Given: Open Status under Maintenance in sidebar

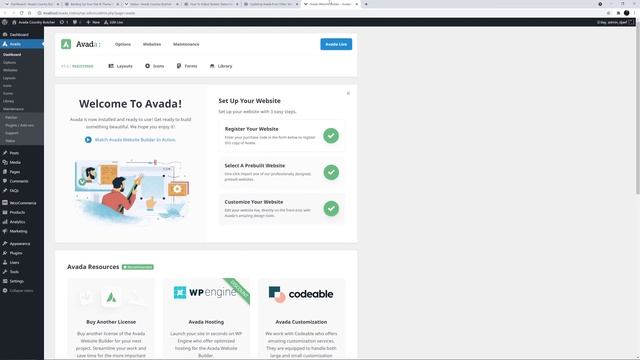Looking at the screenshot, I should [x=10, y=141].
